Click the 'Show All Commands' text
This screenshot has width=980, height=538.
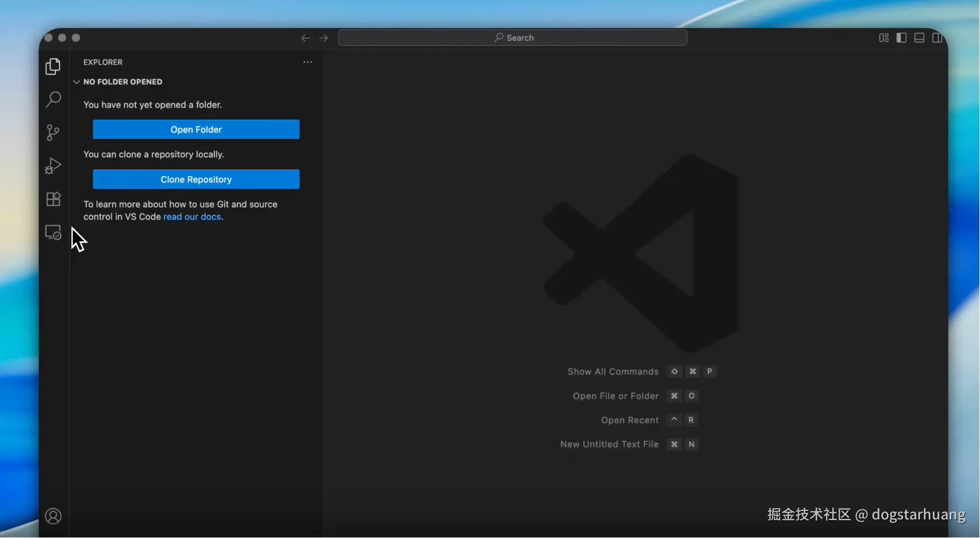pos(613,372)
